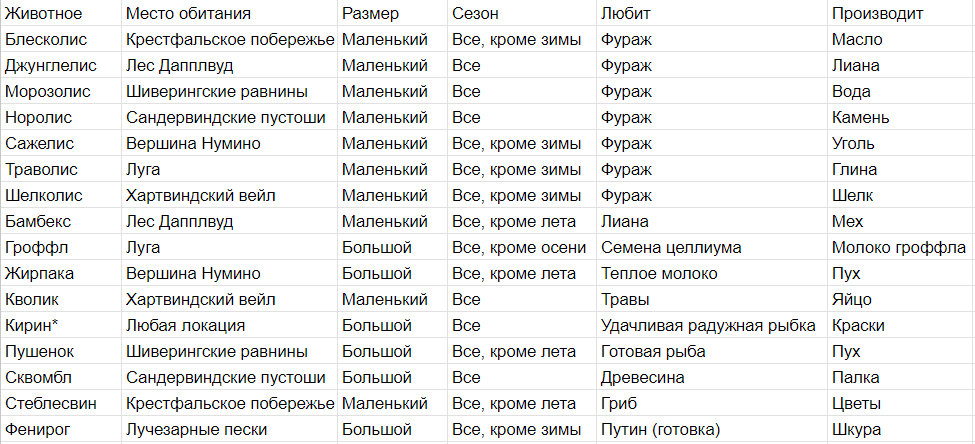Select the "Фенирог" animal cell
The width and height of the screenshot is (975, 444).
tap(40, 430)
